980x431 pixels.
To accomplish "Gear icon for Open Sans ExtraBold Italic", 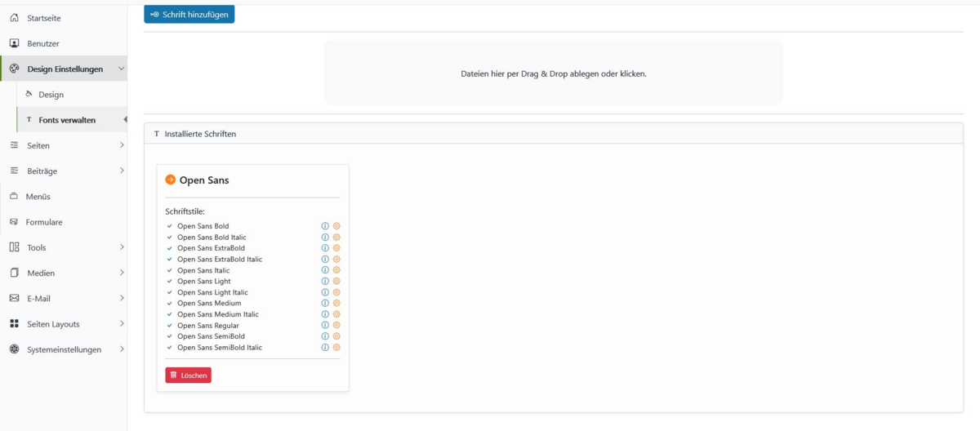I will pos(336,259).
